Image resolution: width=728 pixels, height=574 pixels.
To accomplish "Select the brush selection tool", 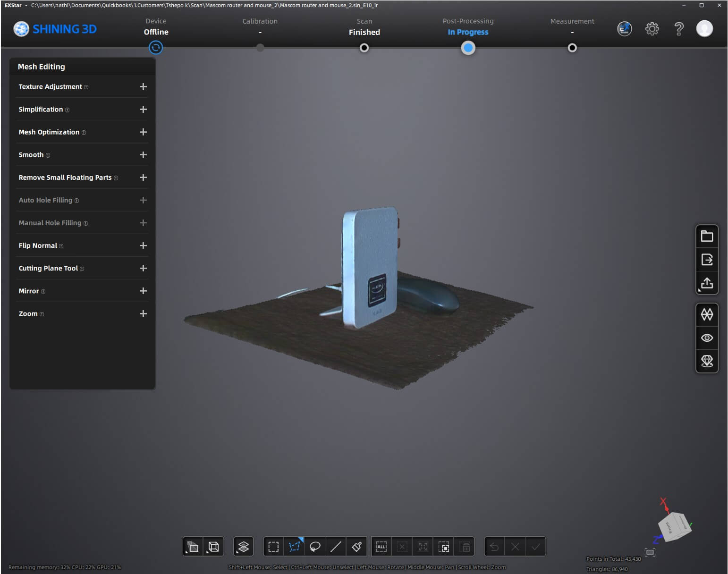I will 356,547.
